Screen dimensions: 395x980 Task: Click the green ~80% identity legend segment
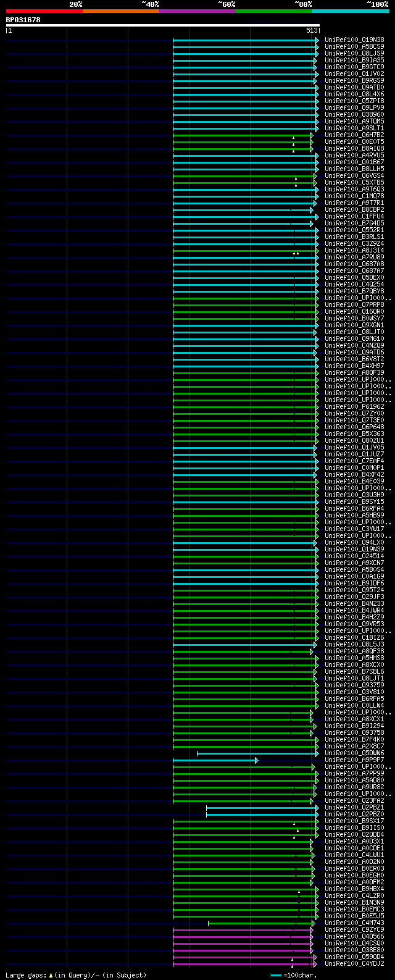(273, 10)
